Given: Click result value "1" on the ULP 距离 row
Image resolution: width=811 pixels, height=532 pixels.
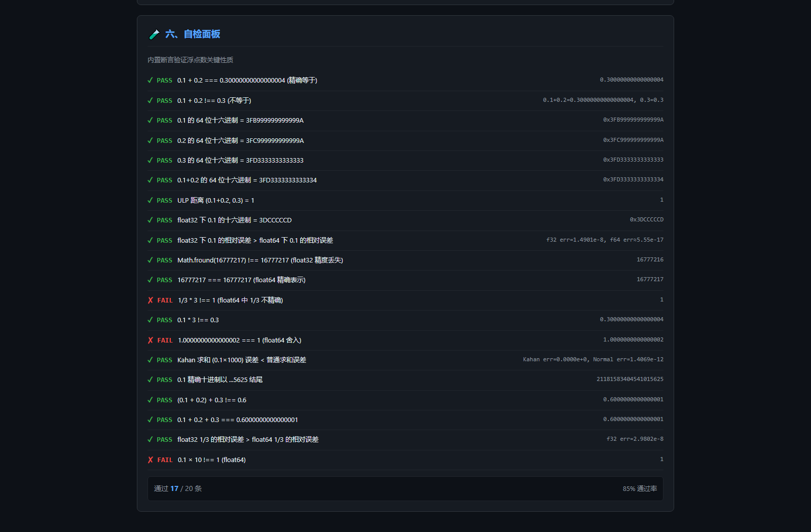Looking at the screenshot, I should click(661, 200).
